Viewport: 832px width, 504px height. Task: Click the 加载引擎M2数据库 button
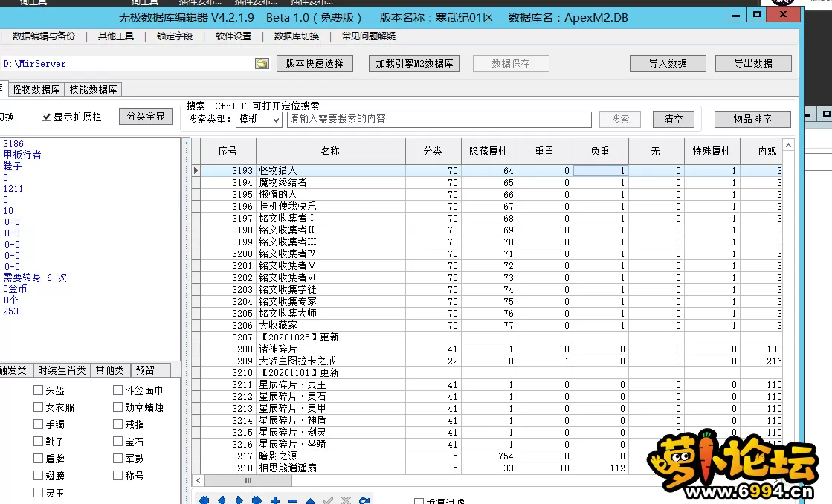pyautogui.click(x=414, y=64)
